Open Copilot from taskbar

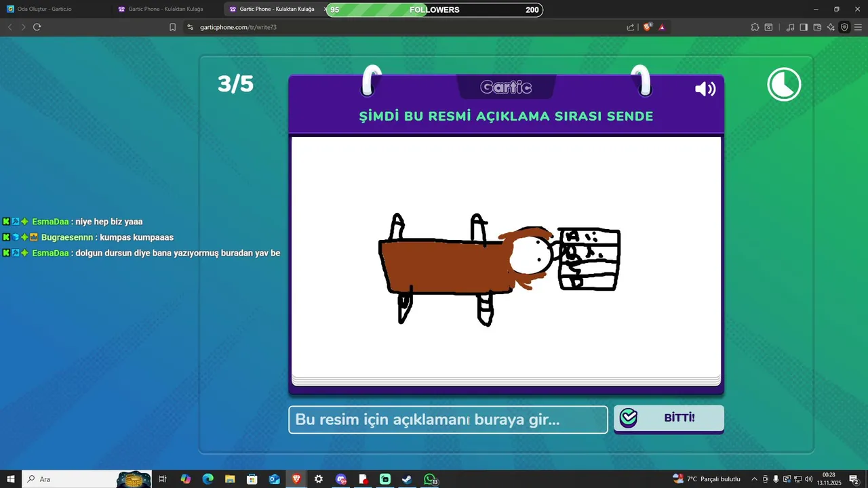[186, 479]
